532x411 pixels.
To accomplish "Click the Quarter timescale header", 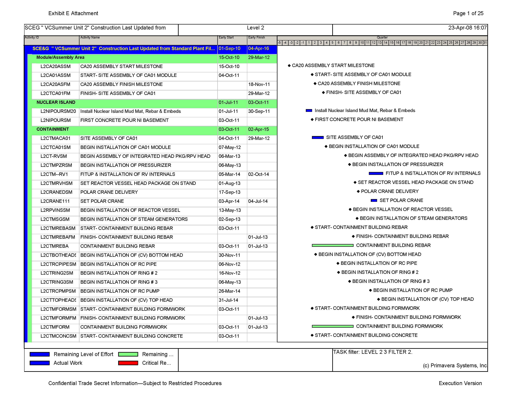I will click(x=382, y=38).
